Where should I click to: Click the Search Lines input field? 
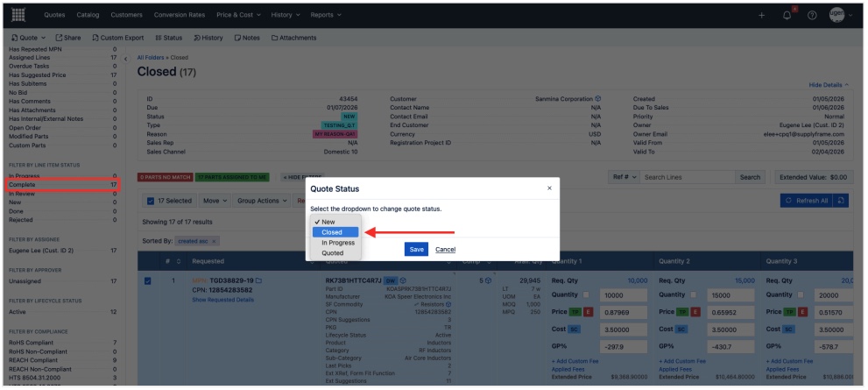pos(687,177)
